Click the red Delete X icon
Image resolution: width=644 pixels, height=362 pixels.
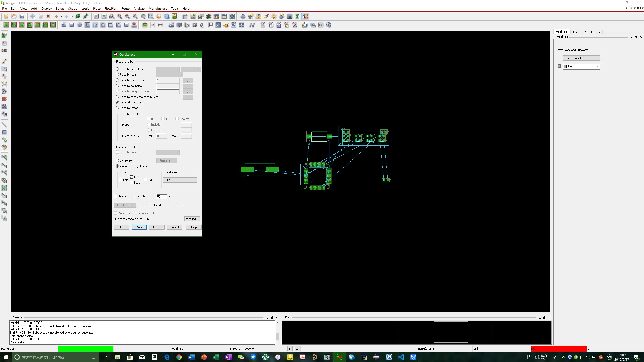click(x=48, y=16)
